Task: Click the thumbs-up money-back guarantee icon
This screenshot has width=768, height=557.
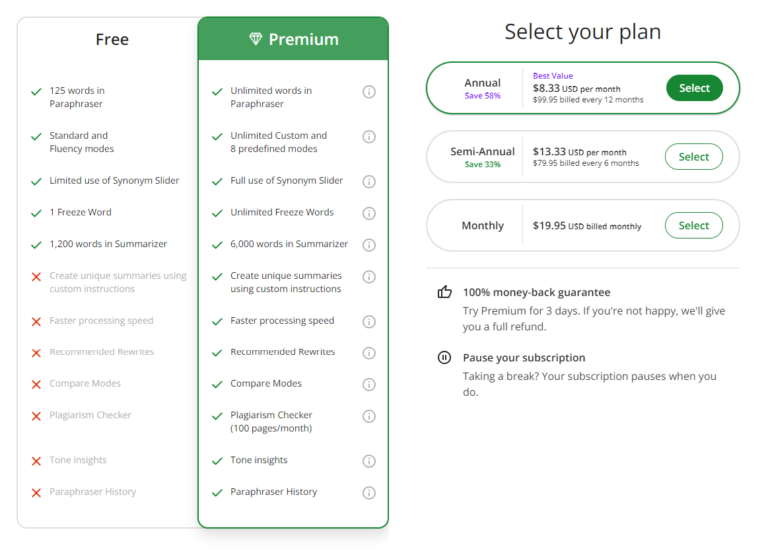Action: (444, 292)
